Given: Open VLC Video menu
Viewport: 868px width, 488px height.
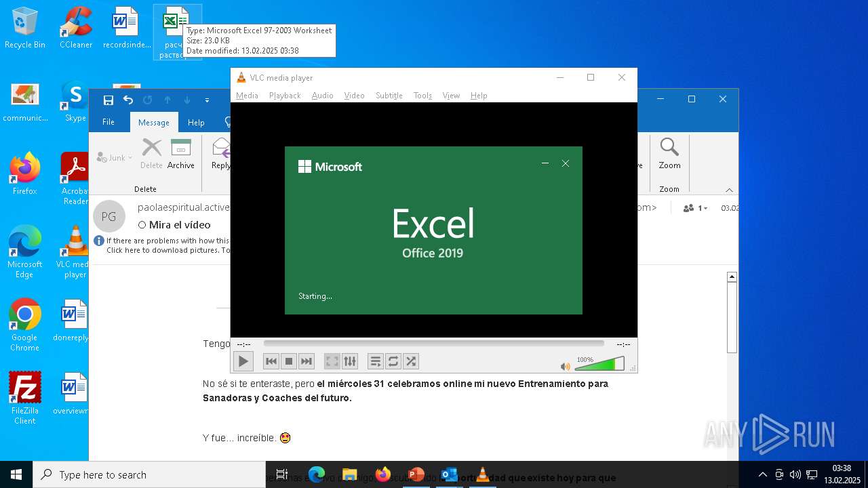Looking at the screenshot, I should [x=354, y=96].
